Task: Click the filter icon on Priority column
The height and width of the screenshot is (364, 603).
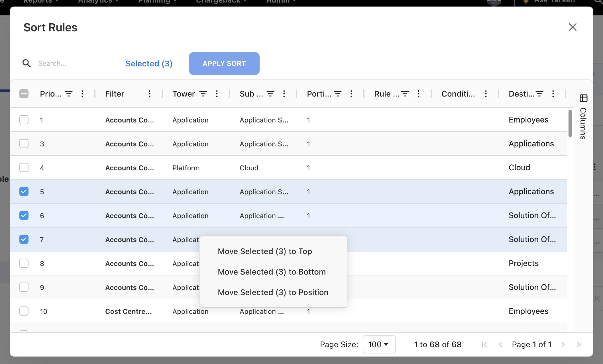Action: (x=69, y=94)
